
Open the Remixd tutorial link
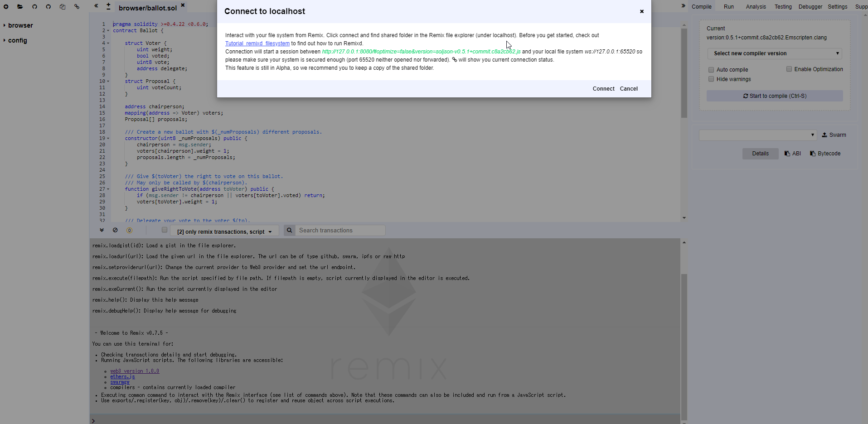click(x=257, y=43)
